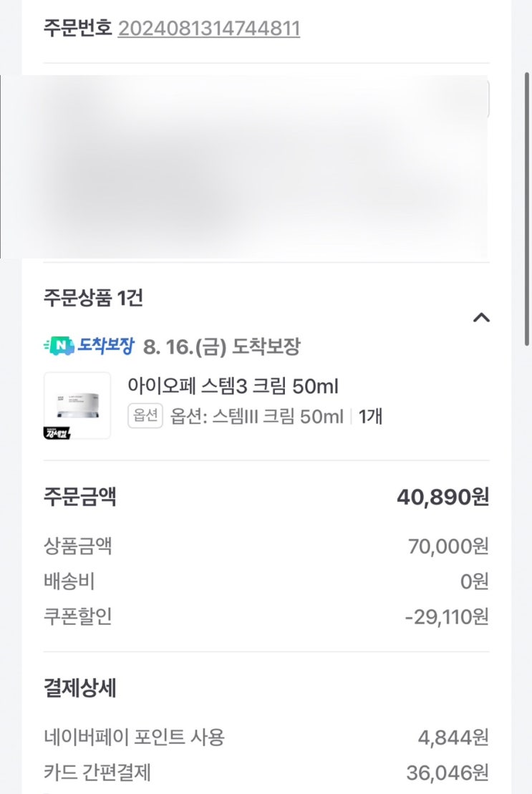Screen dimensions: 532x794
Task: Click the 주문금액 total 40,890원
Action: 442,497
